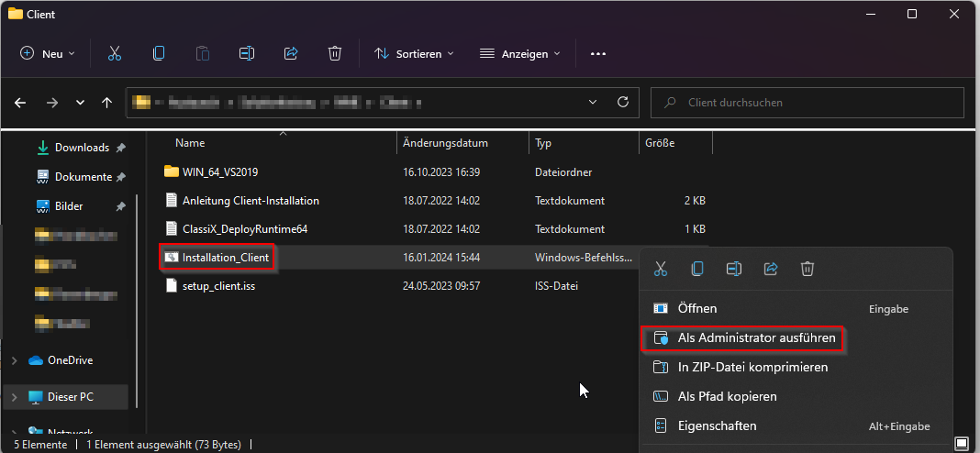Open the Sortieren dropdown

414,54
